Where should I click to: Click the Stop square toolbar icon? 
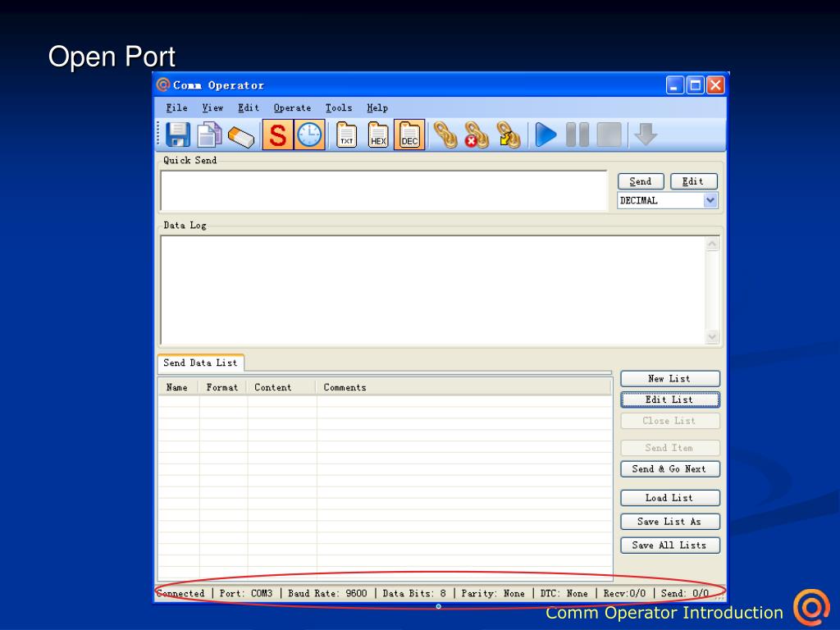(609, 135)
